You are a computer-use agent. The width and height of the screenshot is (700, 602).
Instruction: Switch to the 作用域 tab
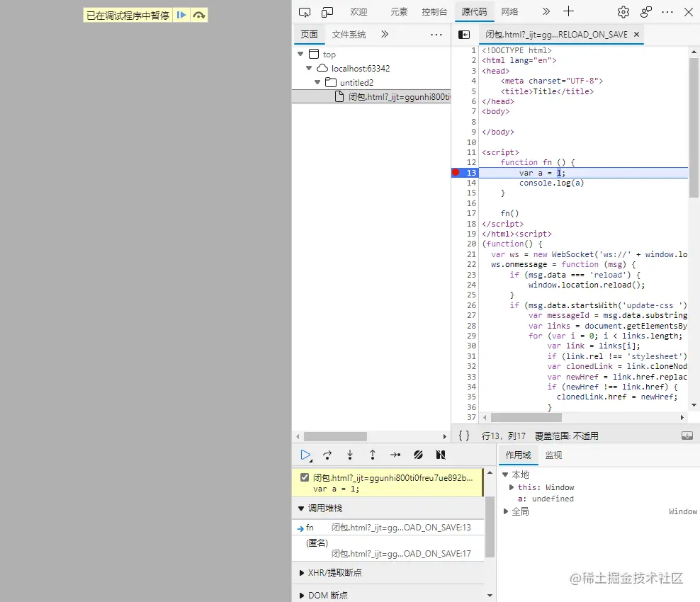pos(519,455)
